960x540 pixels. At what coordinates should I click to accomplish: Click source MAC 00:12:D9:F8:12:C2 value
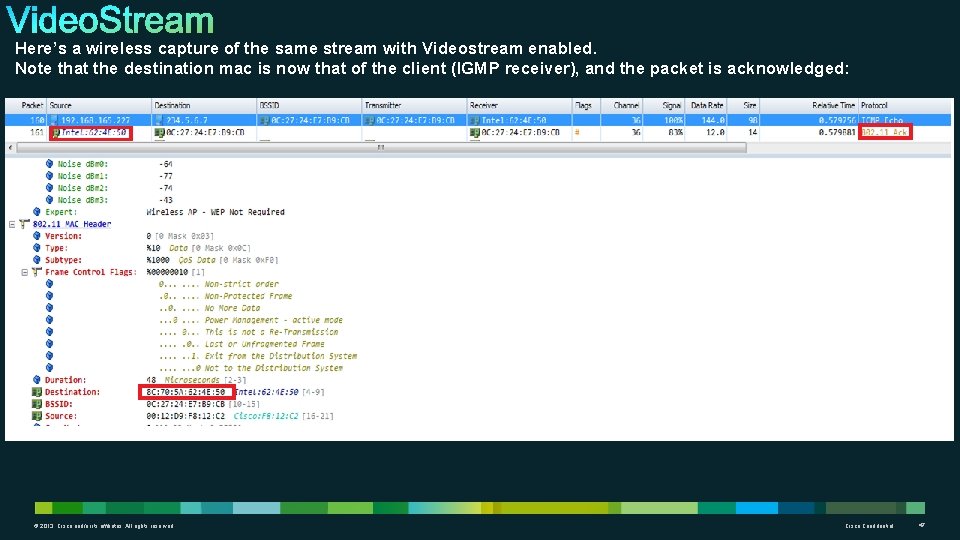point(186,416)
